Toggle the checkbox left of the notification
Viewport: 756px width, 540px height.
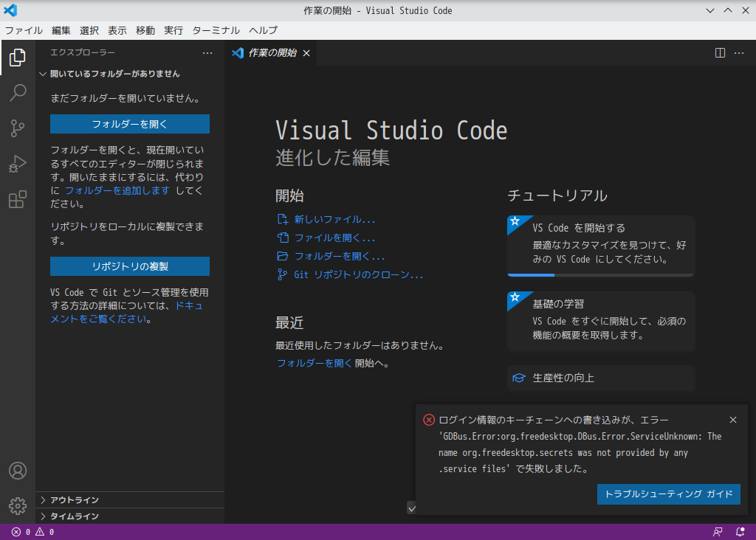tap(412, 508)
